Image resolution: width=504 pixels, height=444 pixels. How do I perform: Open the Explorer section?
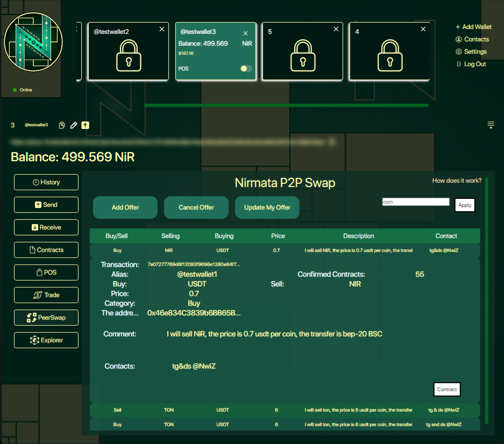click(x=46, y=340)
